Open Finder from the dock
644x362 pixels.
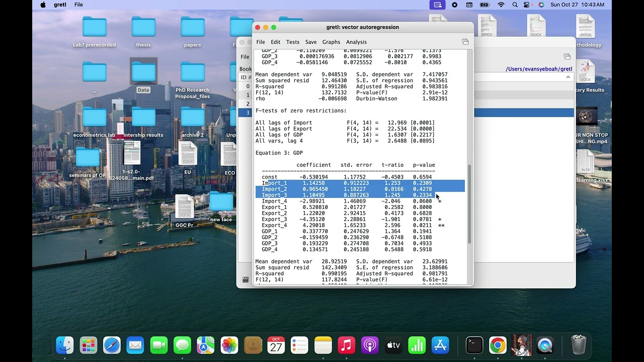65,345
